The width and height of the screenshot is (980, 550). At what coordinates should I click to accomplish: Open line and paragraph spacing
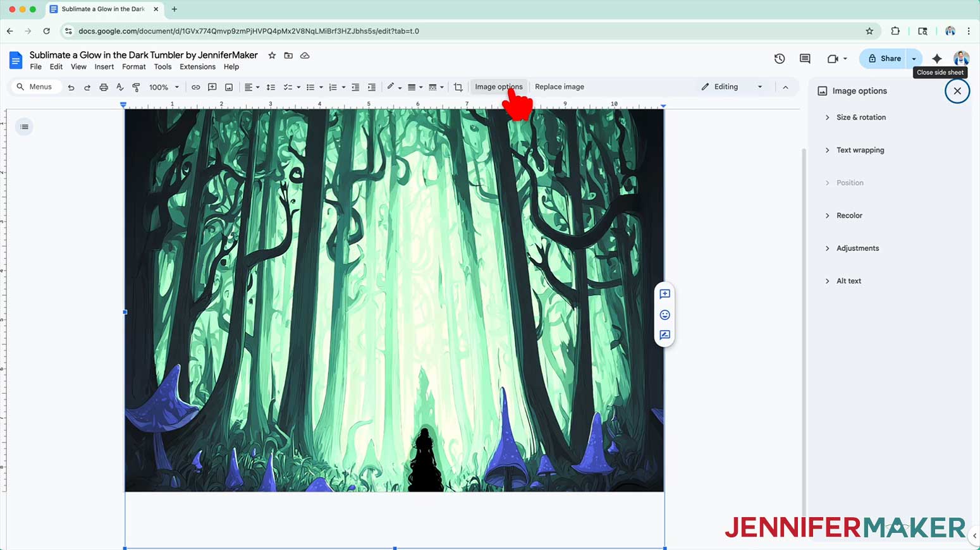click(x=271, y=87)
